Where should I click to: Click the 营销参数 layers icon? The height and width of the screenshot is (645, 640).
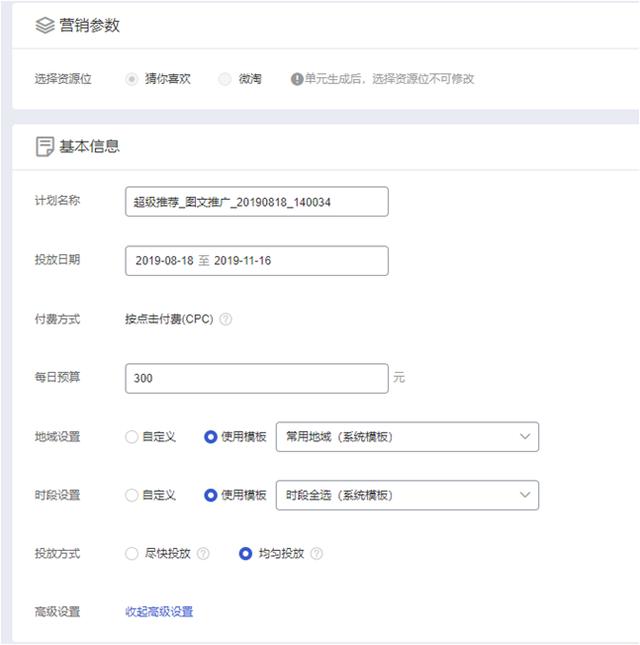click(x=45, y=26)
